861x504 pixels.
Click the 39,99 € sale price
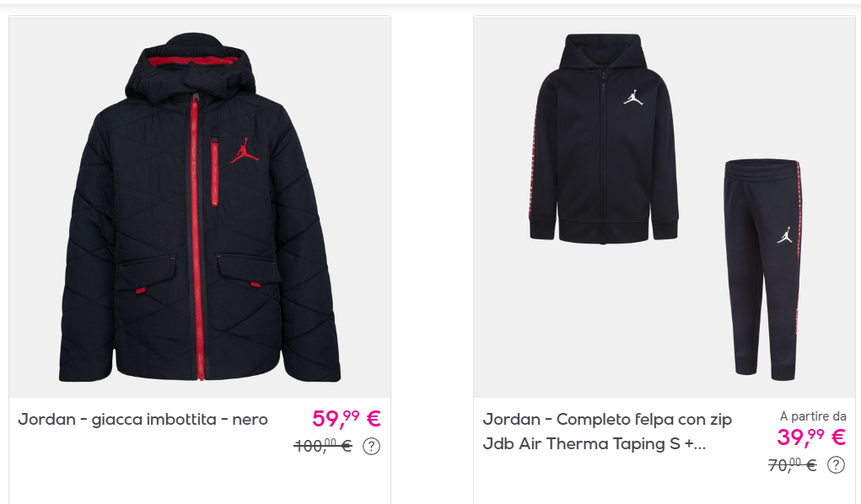point(811,437)
